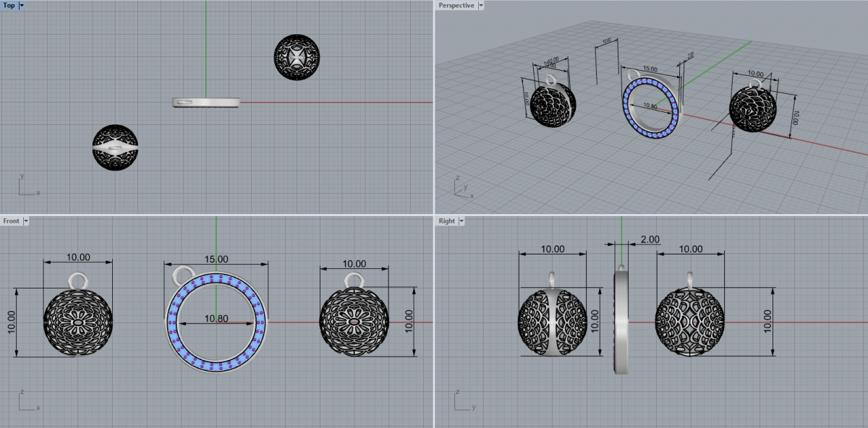Expand the Front viewport dropdown arrow
868x428 pixels.
[26, 221]
